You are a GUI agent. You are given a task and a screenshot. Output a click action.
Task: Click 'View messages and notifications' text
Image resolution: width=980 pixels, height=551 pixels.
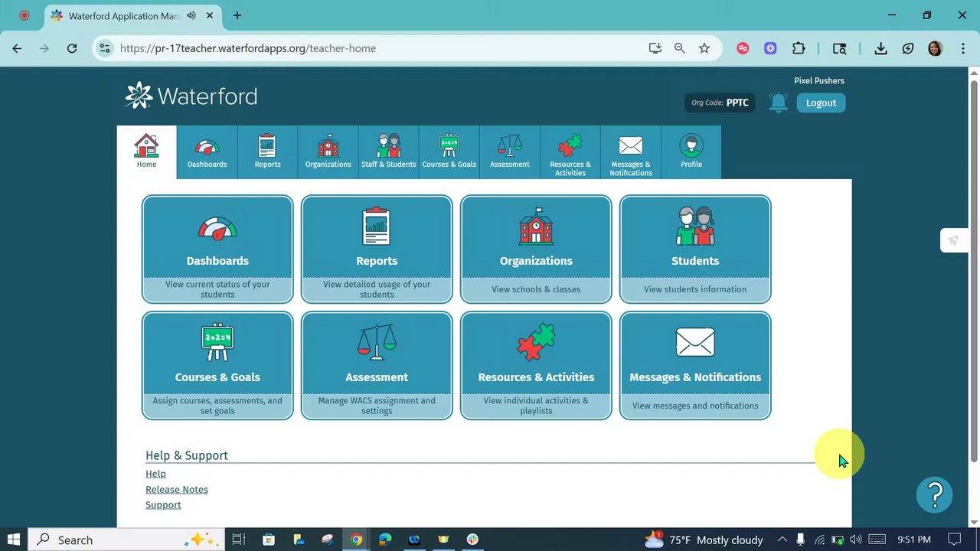pyautogui.click(x=695, y=406)
